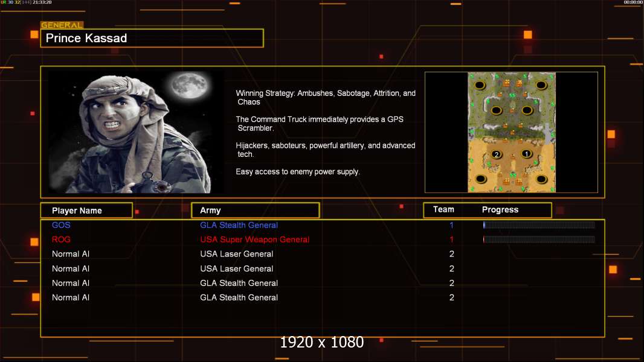
Task: Click team number 1 in the ROG row
Action: coord(451,240)
